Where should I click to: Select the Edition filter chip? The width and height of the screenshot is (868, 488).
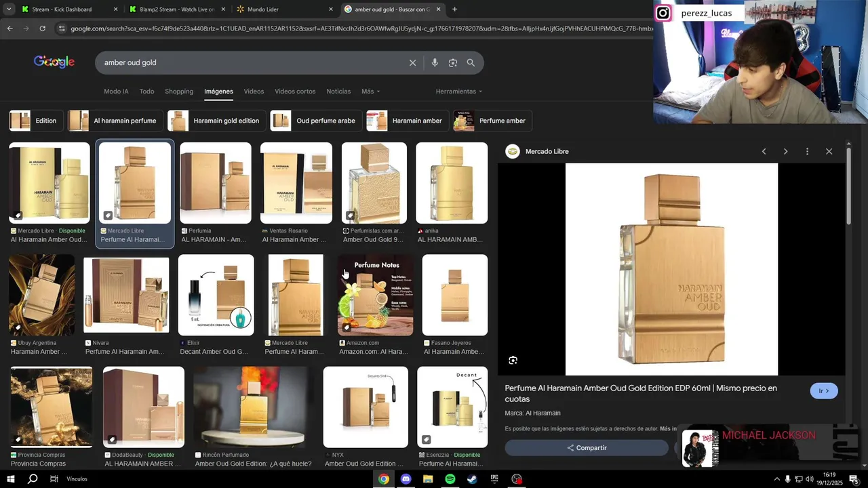click(36, 121)
